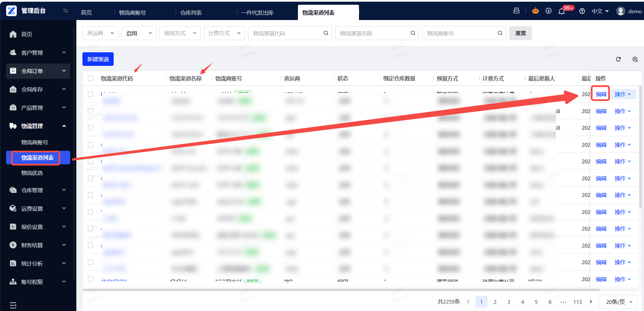Go to page 3 in pagination
Viewport: 644px width, 311px height.
[x=509, y=302]
